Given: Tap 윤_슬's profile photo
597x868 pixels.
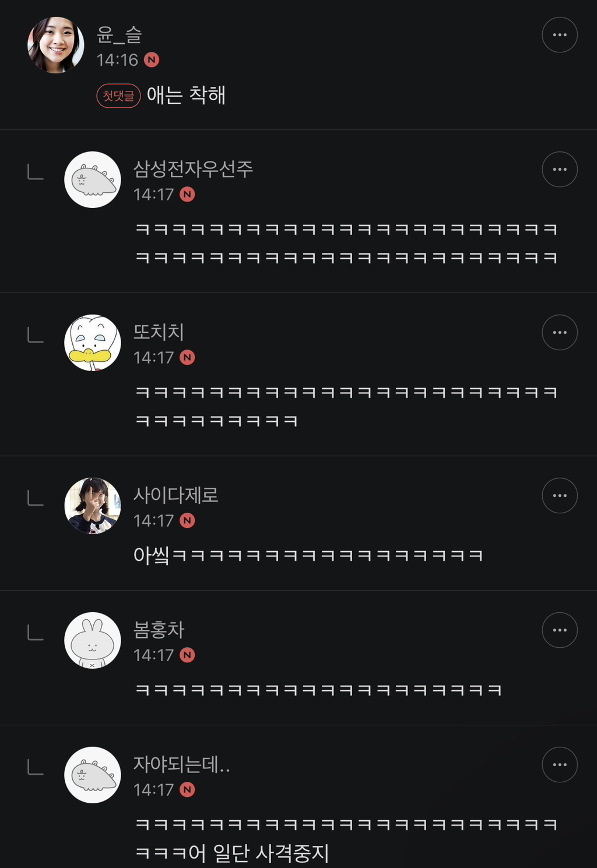Looking at the screenshot, I should [x=56, y=45].
